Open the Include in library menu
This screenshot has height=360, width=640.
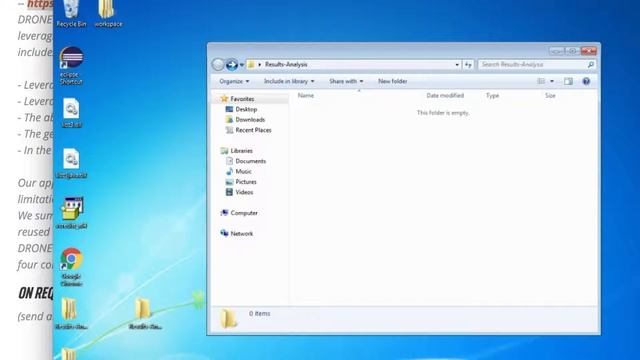click(x=289, y=81)
